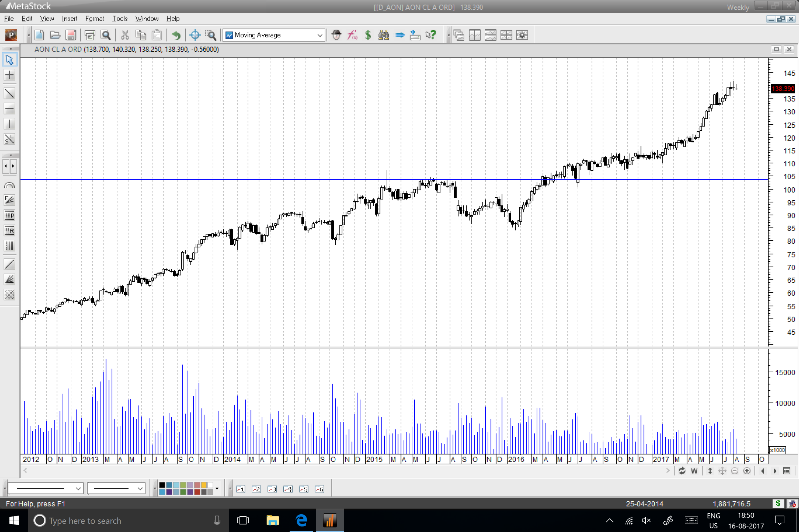
Task: Toggle chart layout number 3 button
Action: click(x=272, y=489)
